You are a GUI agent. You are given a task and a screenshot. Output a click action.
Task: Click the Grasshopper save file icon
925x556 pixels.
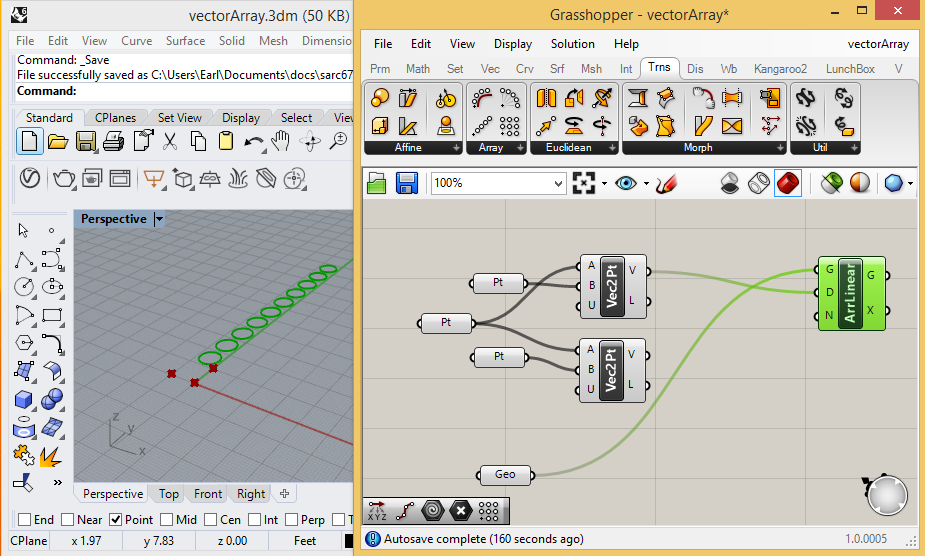[x=406, y=183]
